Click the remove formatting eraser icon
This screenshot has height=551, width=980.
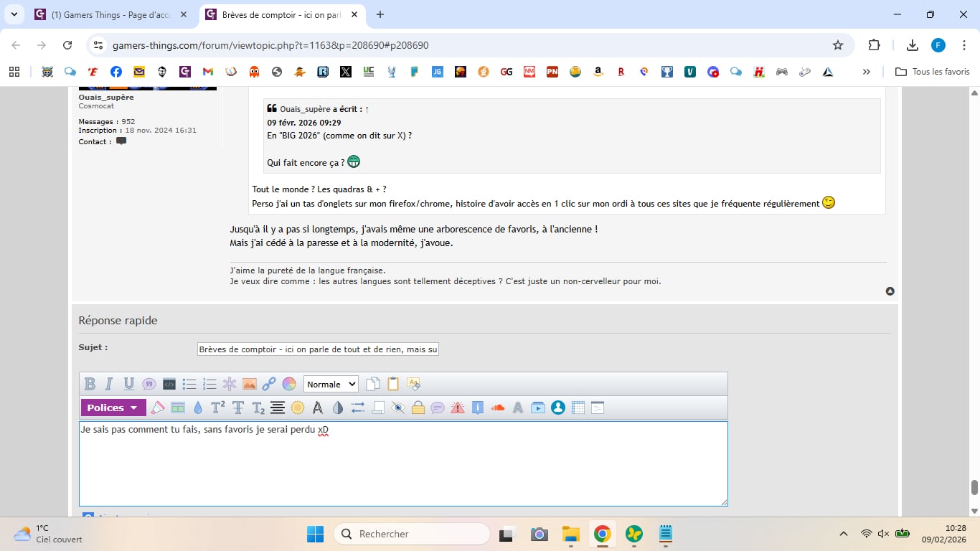[x=413, y=384]
